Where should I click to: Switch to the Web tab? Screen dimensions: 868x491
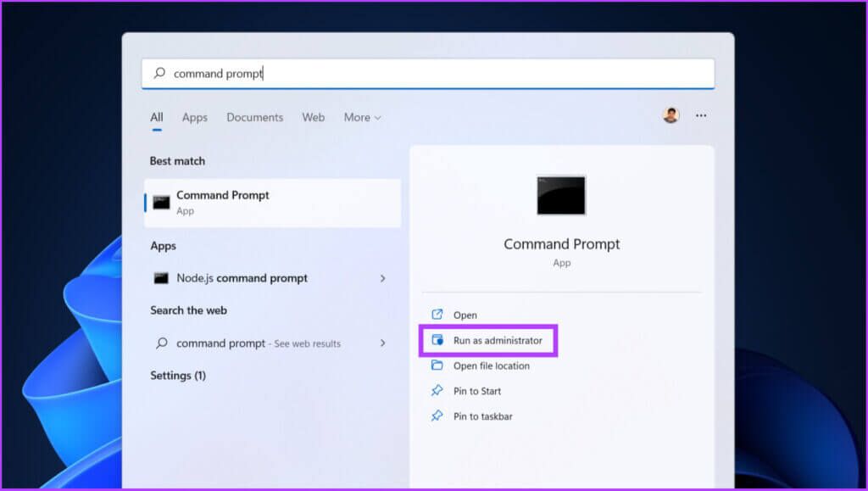pyautogui.click(x=314, y=117)
